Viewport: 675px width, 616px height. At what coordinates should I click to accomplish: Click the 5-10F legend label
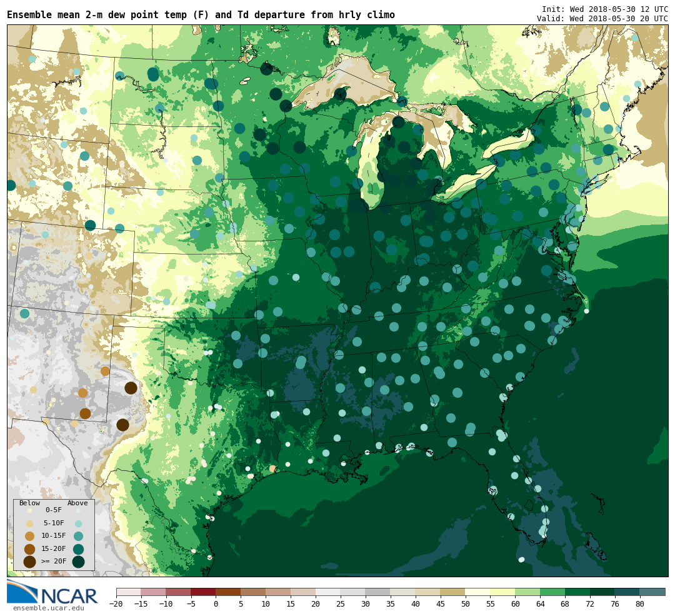point(54,523)
